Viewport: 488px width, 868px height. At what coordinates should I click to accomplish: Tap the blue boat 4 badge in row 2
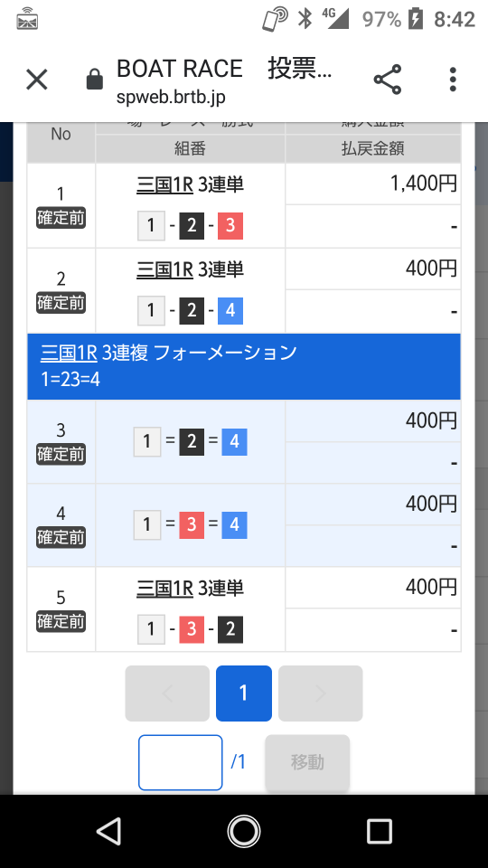click(x=230, y=310)
